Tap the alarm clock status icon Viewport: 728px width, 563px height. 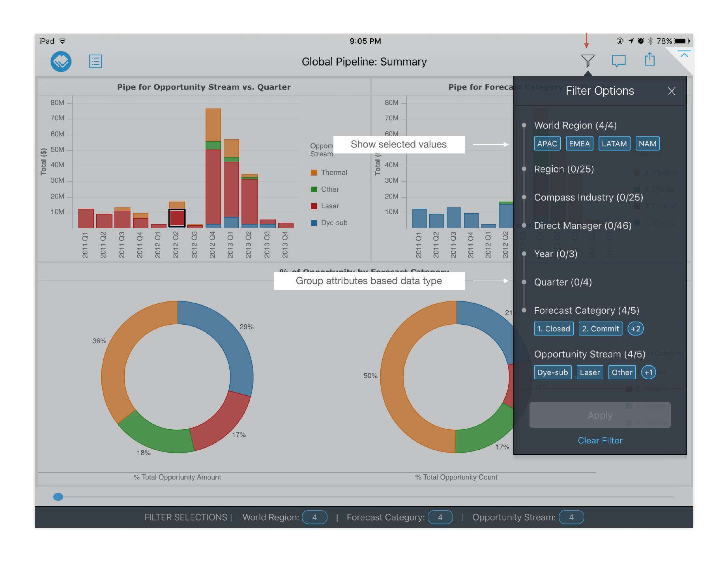(x=641, y=41)
